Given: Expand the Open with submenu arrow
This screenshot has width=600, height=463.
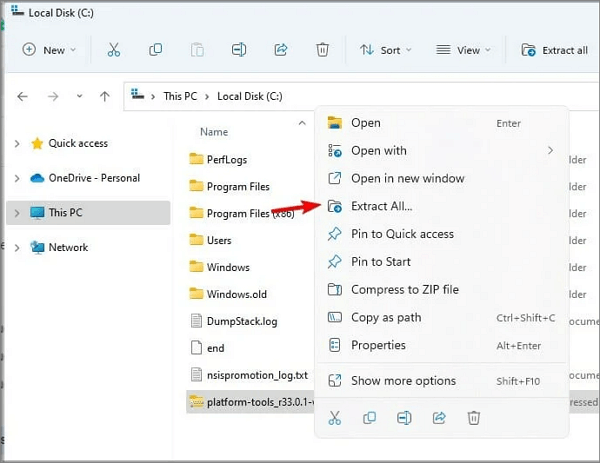Looking at the screenshot, I should click(x=550, y=151).
